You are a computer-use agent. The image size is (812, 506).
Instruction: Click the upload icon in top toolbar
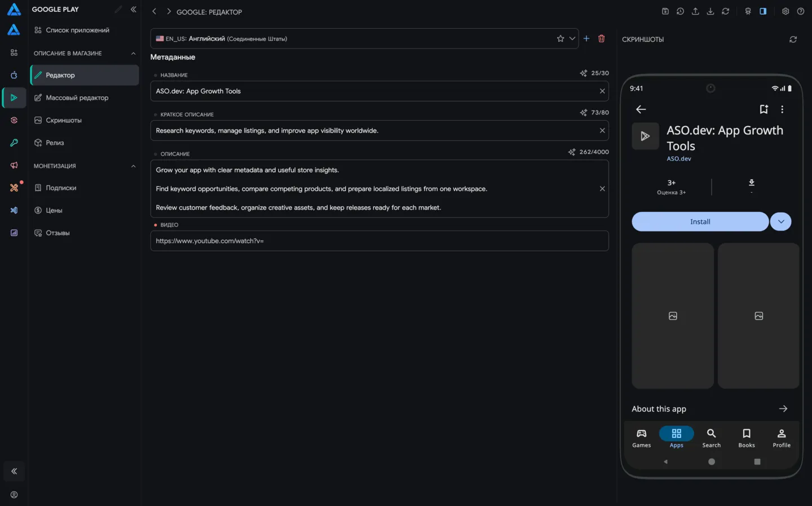tap(695, 11)
